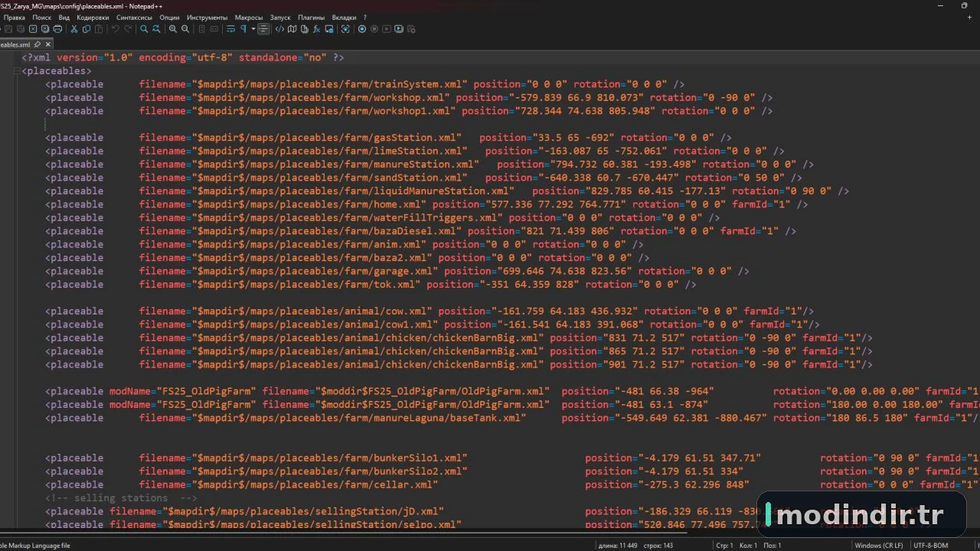Open Folder as Workspace icon

tap(329, 29)
